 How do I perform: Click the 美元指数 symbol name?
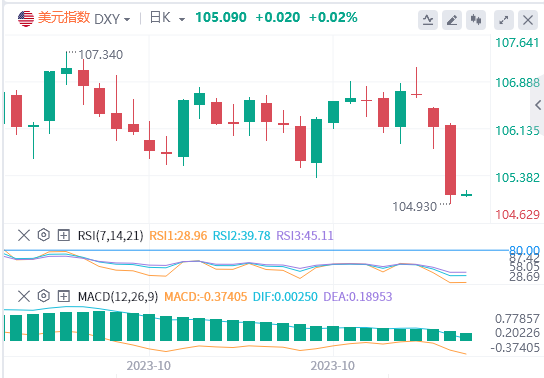64,17
